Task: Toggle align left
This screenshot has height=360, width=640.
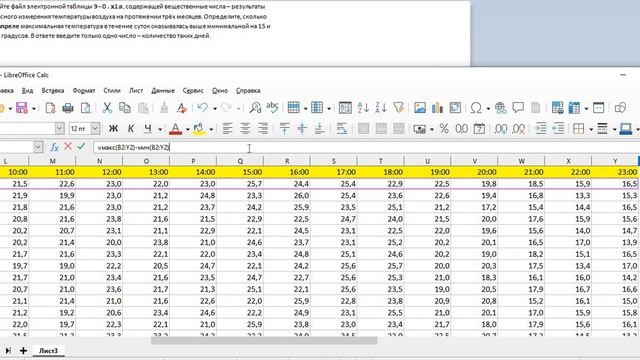Action: pos(227,129)
